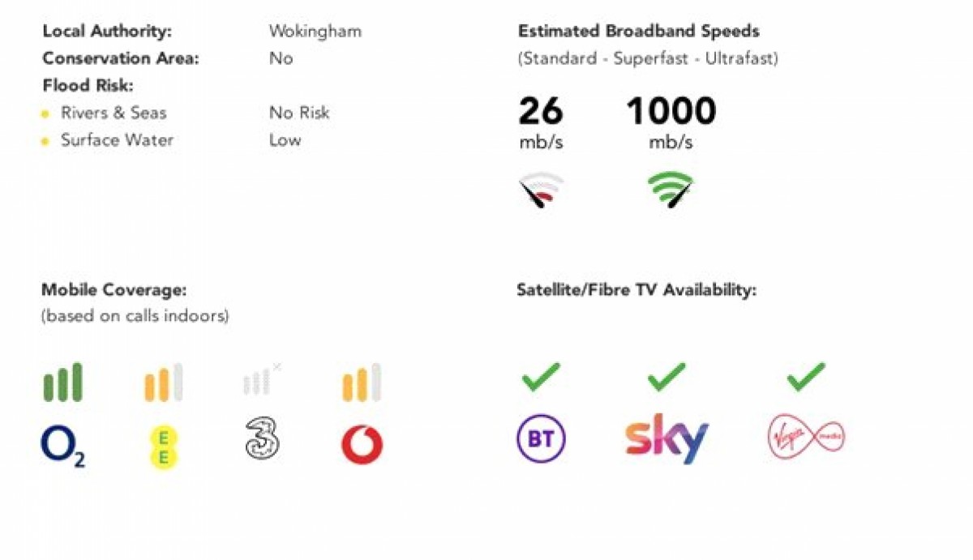Screen dimensions: 973x560
Task: Click the green checkmark above Sky
Action: coord(667,377)
